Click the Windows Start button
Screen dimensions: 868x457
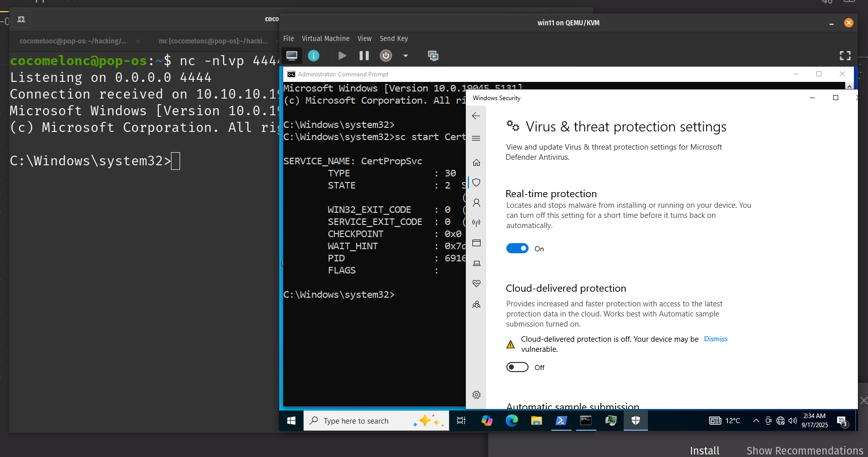coord(291,421)
